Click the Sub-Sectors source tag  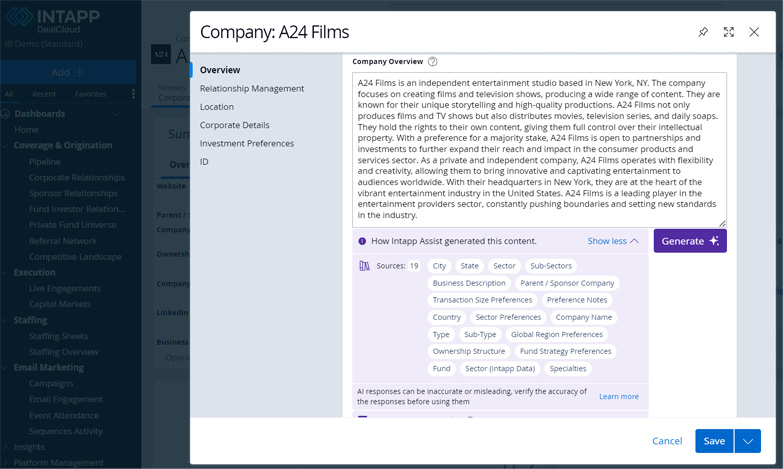[551, 266]
